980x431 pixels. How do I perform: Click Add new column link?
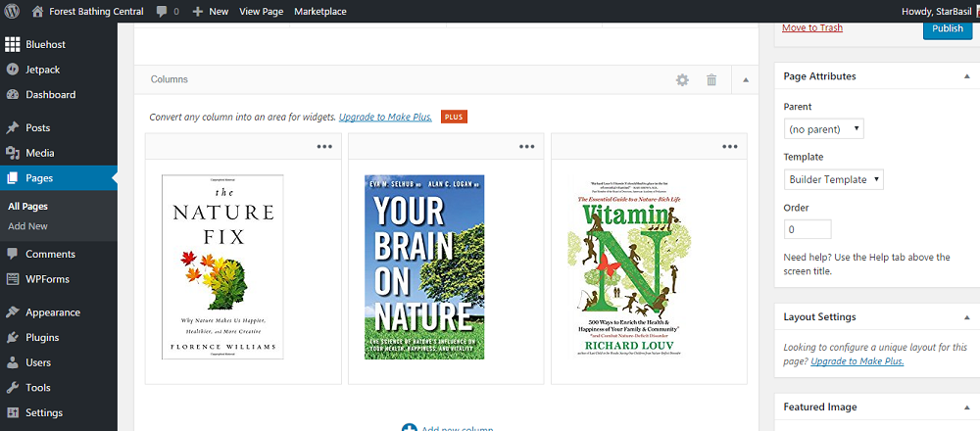click(x=458, y=428)
